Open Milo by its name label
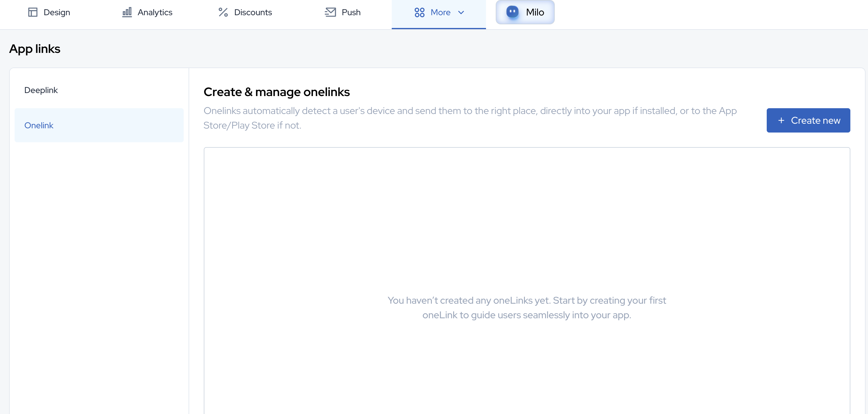 [535, 12]
